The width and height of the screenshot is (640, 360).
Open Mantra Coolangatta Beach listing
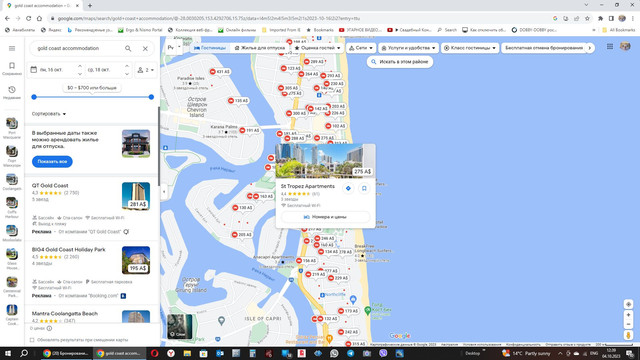(65, 313)
